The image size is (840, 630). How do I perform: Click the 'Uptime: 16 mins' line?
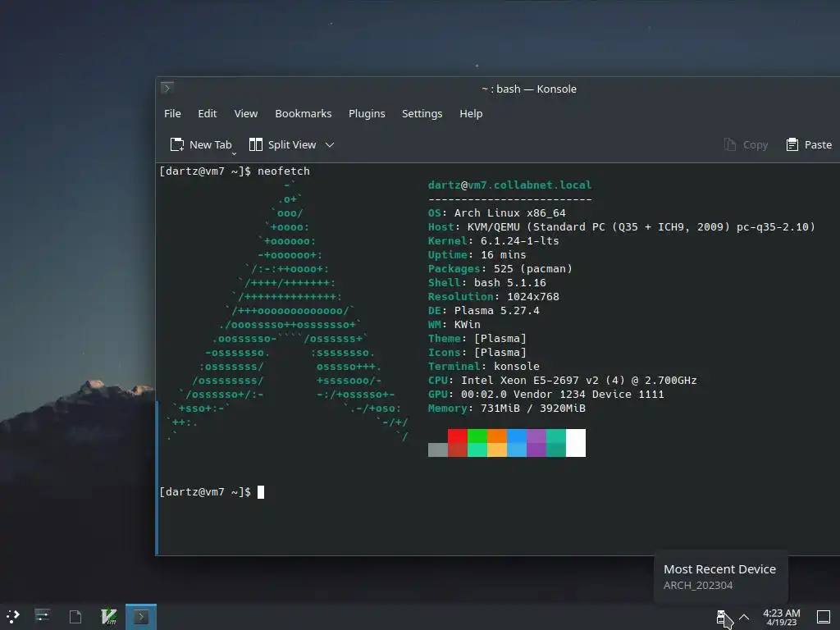click(477, 254)
